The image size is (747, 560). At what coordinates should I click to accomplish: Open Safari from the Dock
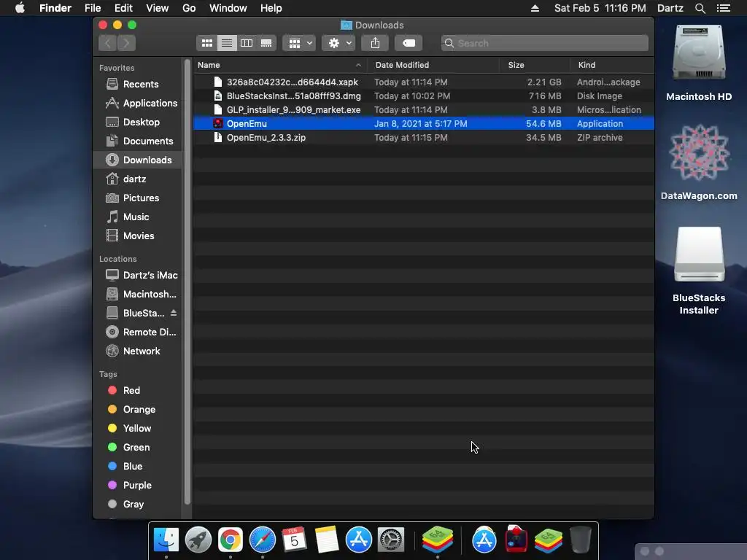[263, 540]
